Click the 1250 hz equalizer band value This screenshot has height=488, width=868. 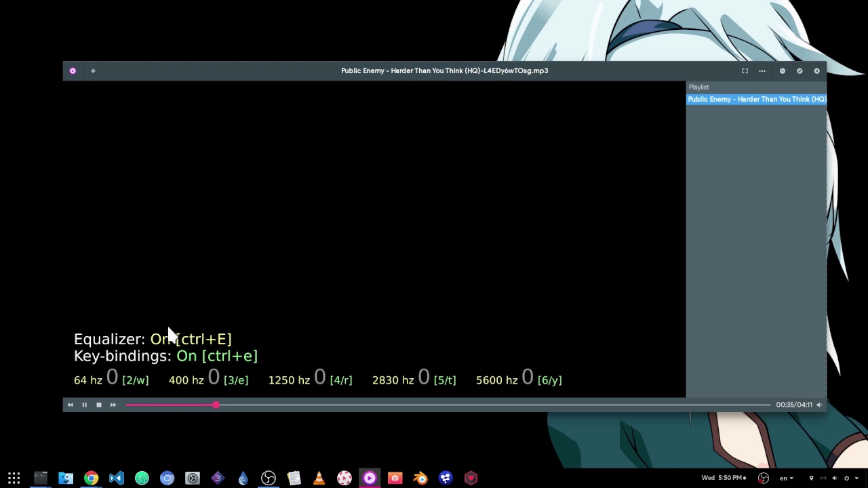click(x=320, y=378)
